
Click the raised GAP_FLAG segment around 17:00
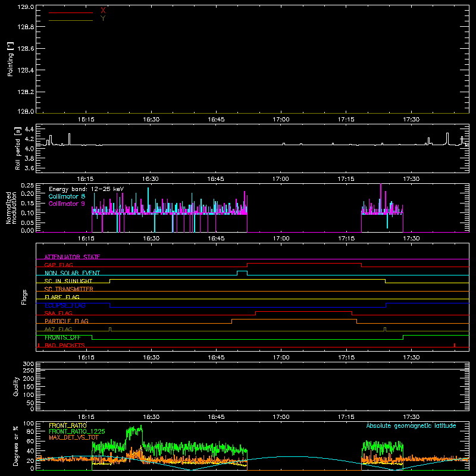304,264
